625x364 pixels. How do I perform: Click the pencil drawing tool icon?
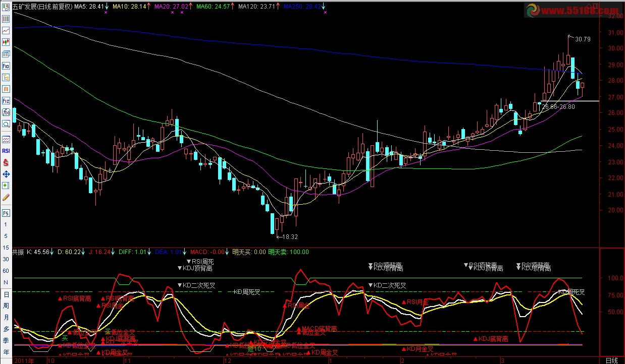tap(6, 197)
